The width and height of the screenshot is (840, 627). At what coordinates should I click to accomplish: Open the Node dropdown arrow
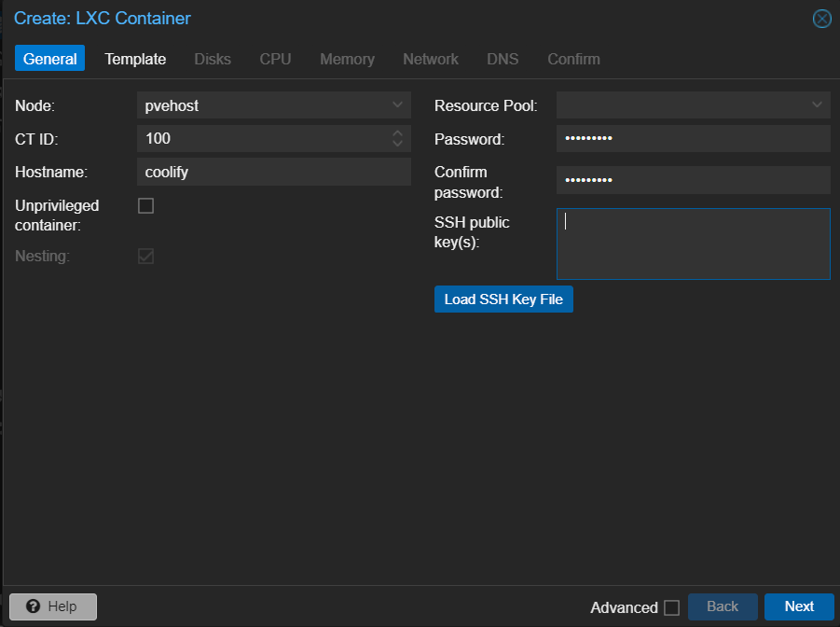[398, 104]
